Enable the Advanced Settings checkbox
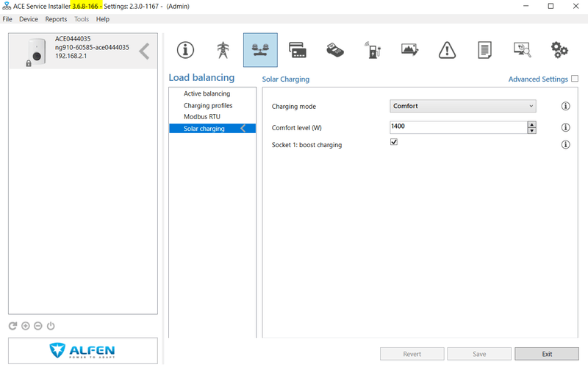Viewport: 588px width, 373px height. click(x=575, y=79)
